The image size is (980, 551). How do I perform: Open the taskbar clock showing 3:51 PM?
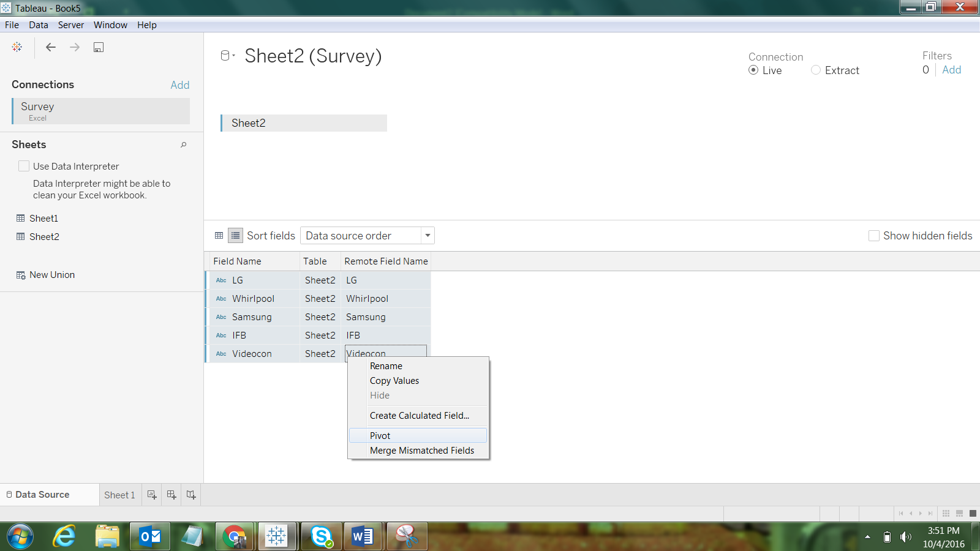coord(943,537)
